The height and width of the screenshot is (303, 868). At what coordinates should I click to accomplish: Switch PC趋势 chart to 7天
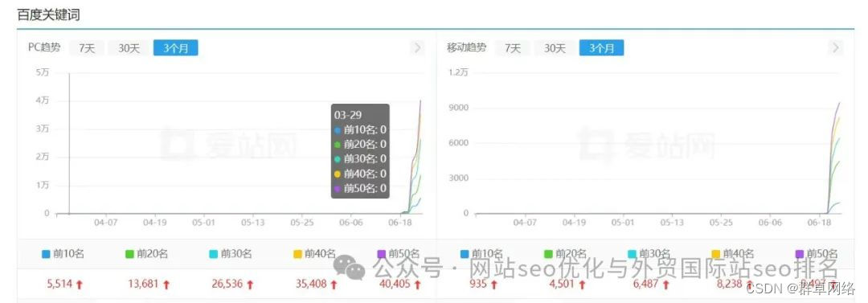pos(87,48)
